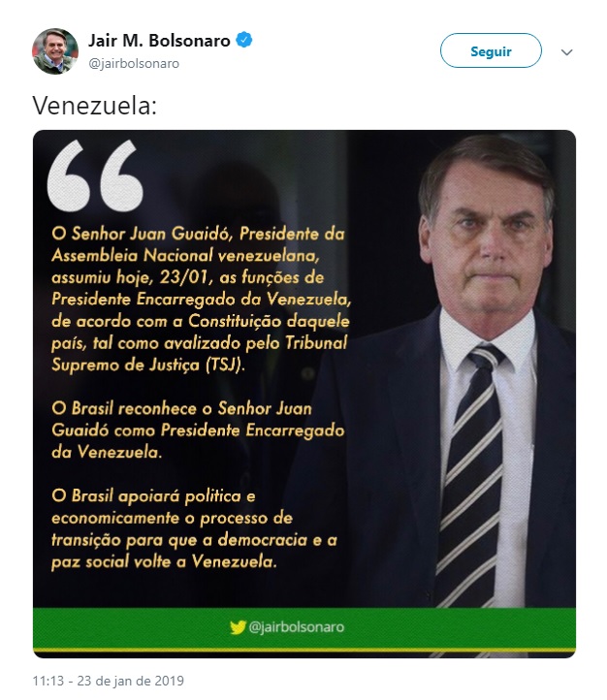Click the @jairbolsonaro text in green footer
Screen dimensions: 607x700
(x=297, y=627)
